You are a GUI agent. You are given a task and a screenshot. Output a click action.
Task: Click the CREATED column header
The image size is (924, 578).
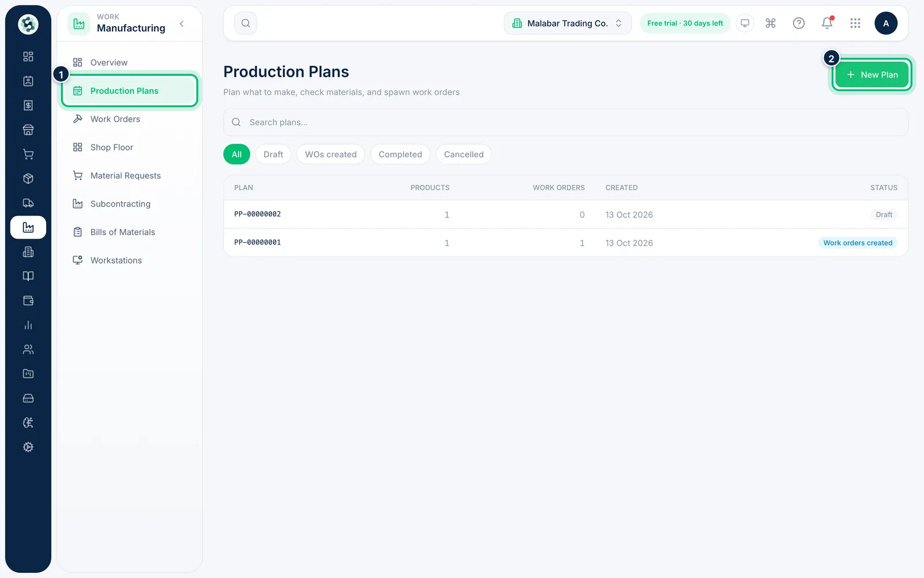pyautogui.click(x=621, y=188)
